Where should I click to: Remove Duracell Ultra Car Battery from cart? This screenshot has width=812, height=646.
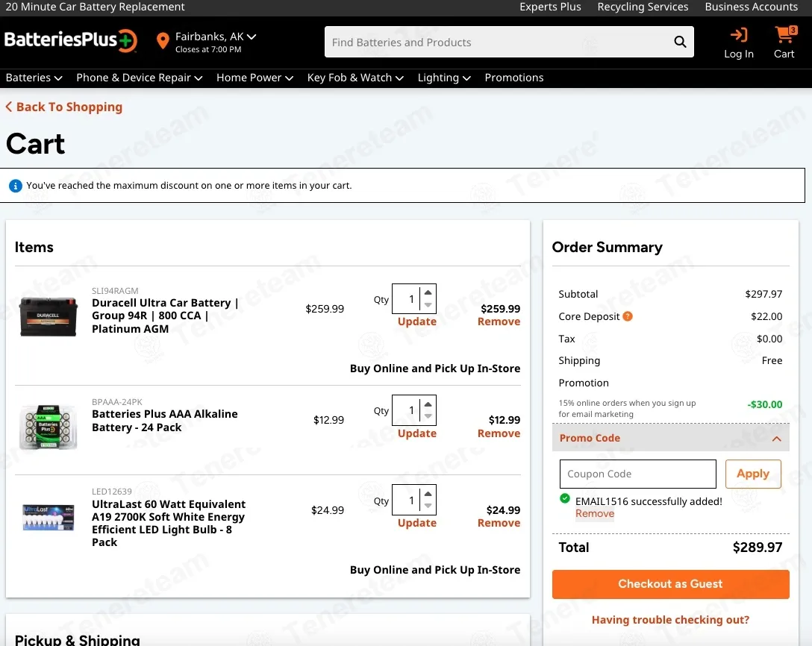pos(499,322)
